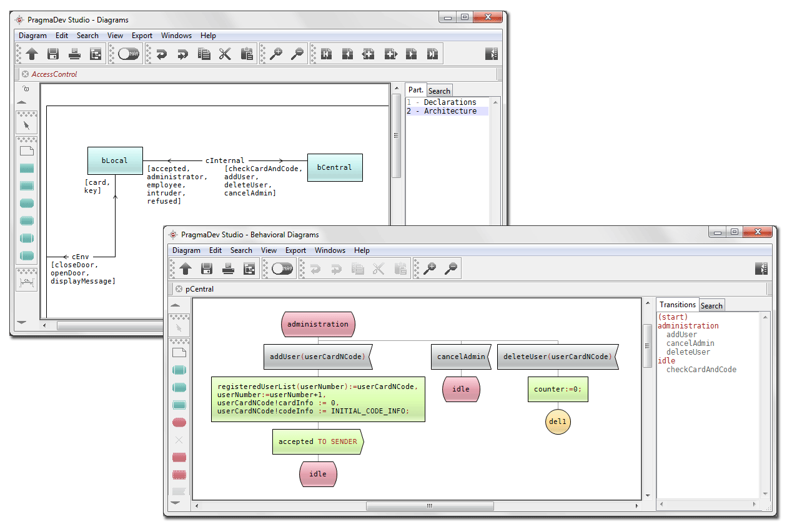This screenshot has width=792, height=532.
Task: Select 'cancelAdmin' in the Transitions list
Action: point(690,343)
